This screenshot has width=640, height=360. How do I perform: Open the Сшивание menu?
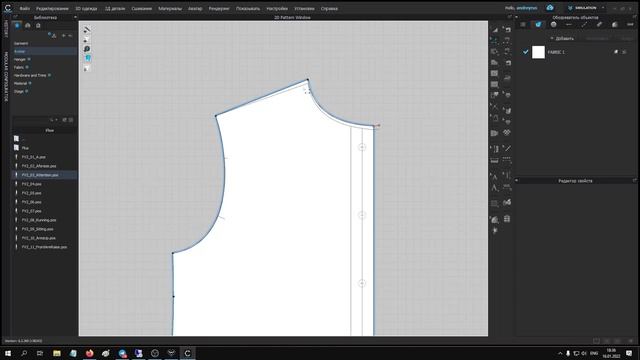click(142, 8)
